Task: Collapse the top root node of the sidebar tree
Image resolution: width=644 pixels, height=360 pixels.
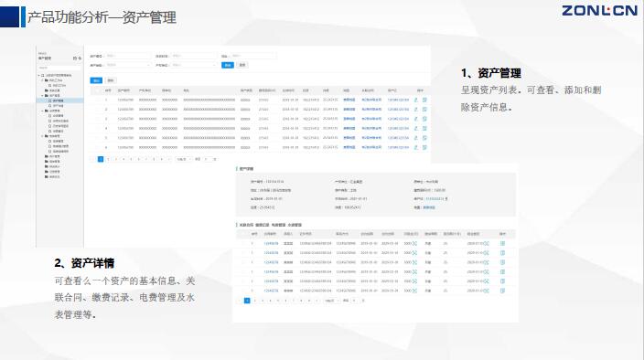Action: pyautogui.click(x=39, y=76)
